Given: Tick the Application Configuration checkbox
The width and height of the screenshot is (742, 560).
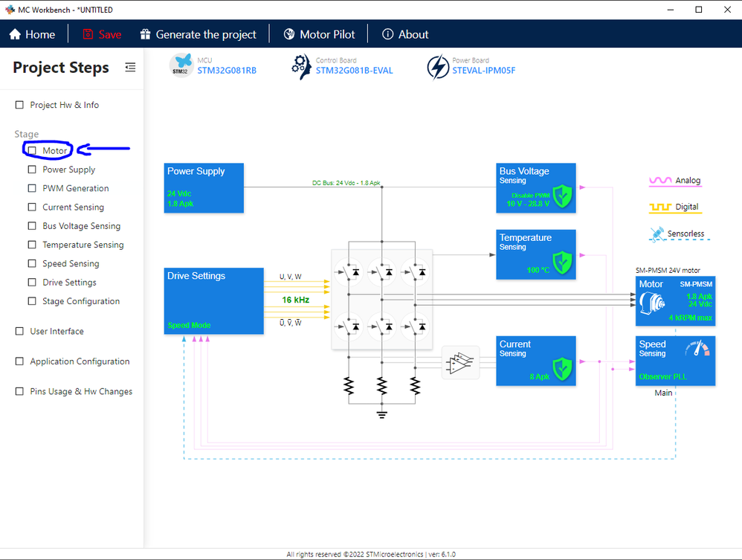Looking at the screenshot, I should pyautogui.click(x=19, y=361).
